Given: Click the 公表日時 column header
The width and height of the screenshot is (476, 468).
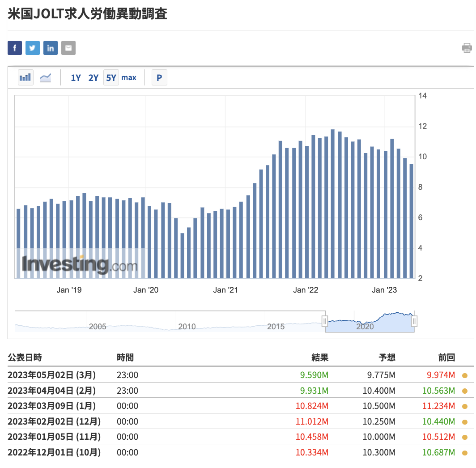Looking at the screenshot, I should coord(25,357).
